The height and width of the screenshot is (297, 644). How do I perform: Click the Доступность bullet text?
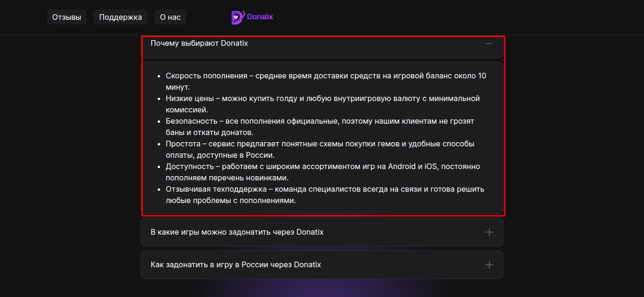[x=323, y=172]
